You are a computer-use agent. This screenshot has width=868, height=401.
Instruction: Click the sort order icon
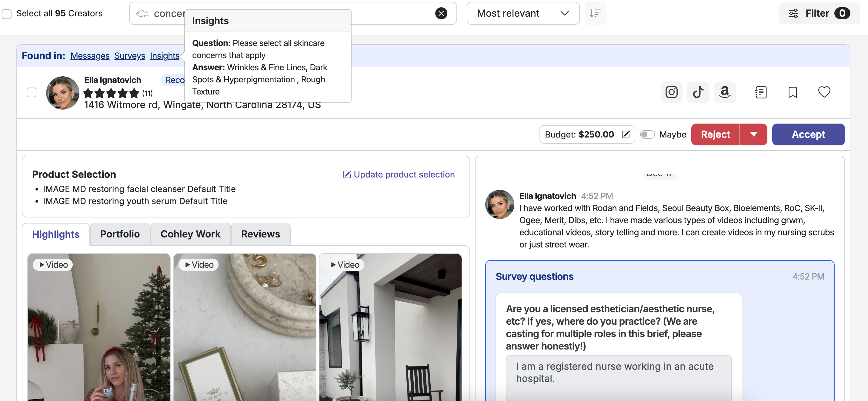tap(595, 13)
